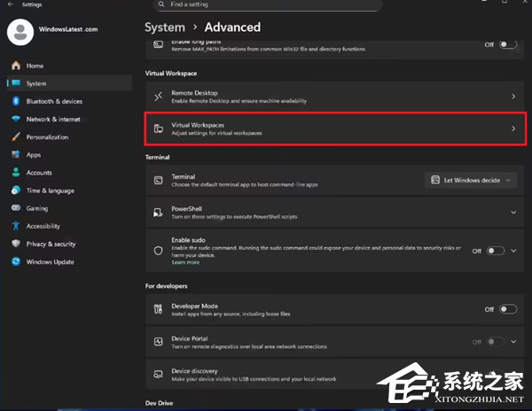Expand the PowerShell settings chevron
The height and width of the screenshot is (411, 532).
tap(513, 213)
